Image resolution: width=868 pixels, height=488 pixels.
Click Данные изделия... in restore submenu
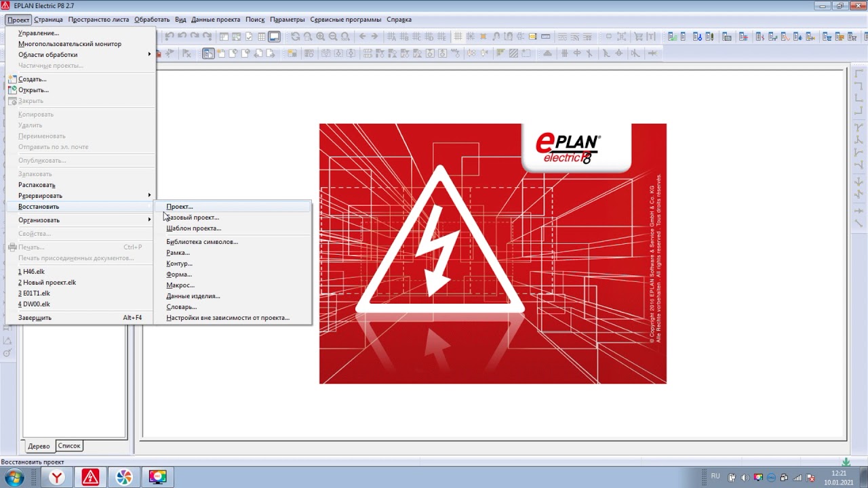193,296
